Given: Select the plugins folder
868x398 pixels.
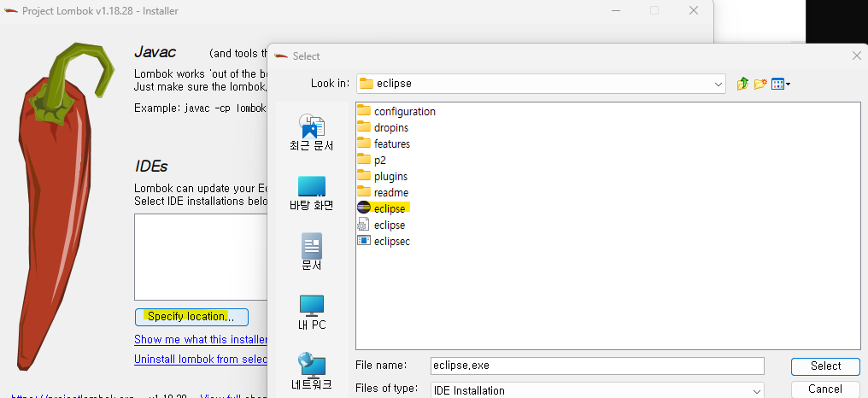Looking at the screenshot, I should click(x=383, y=176).
